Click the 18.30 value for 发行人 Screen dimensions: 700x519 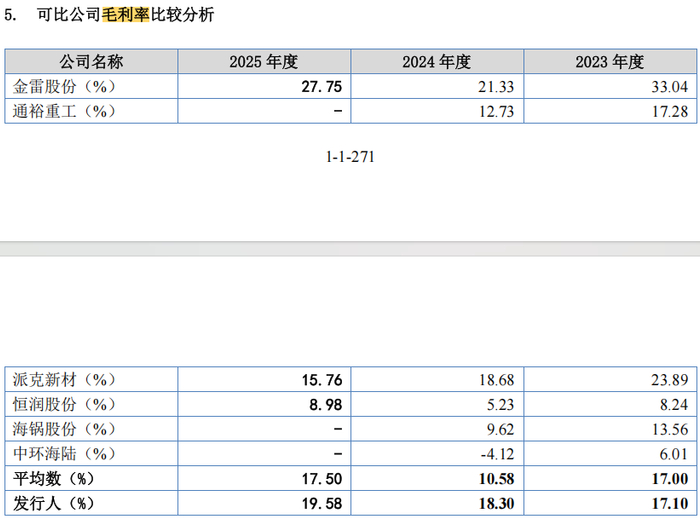(496, 503)
